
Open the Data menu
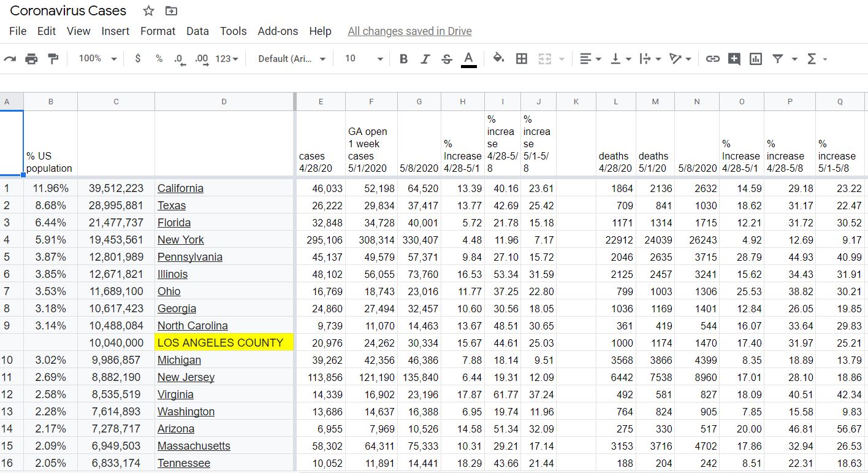pyautogui.click(x=197, y=31)
